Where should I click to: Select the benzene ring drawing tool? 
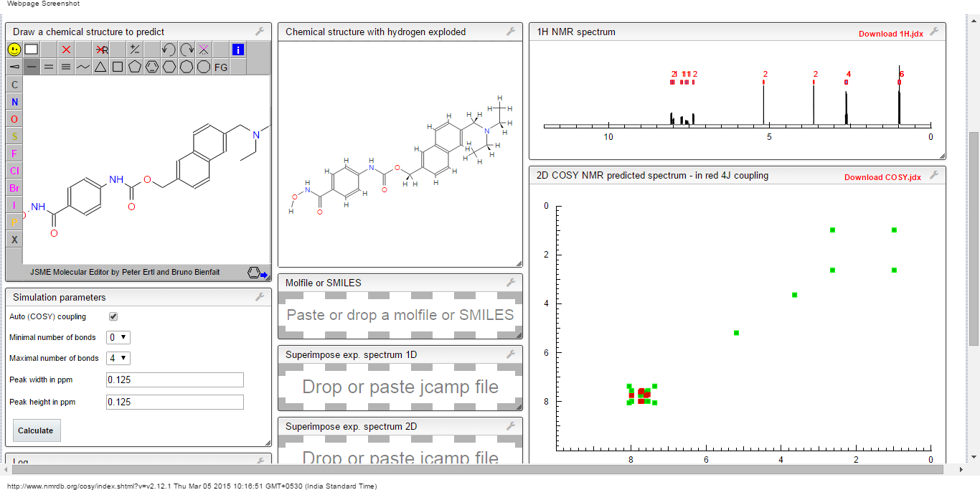tap(152, 67)
